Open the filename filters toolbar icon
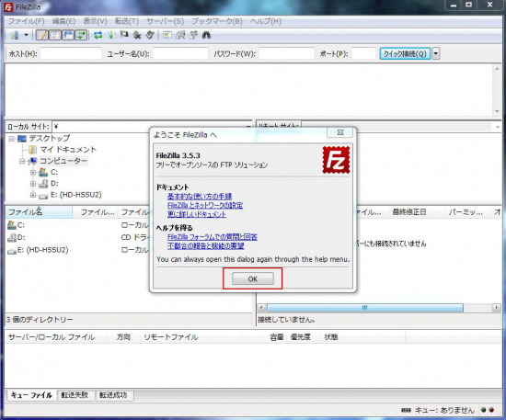 [x=167, y=35]
